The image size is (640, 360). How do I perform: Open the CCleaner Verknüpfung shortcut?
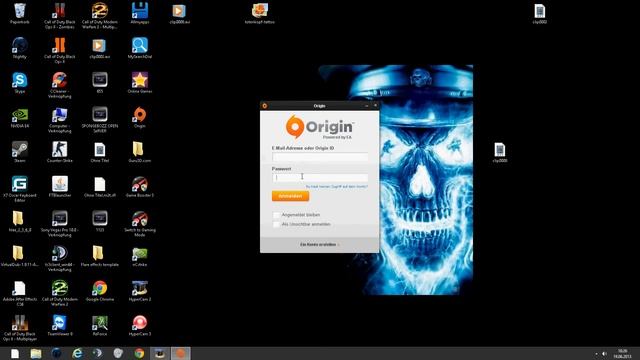pyautogui.click(x=60, y=85)
